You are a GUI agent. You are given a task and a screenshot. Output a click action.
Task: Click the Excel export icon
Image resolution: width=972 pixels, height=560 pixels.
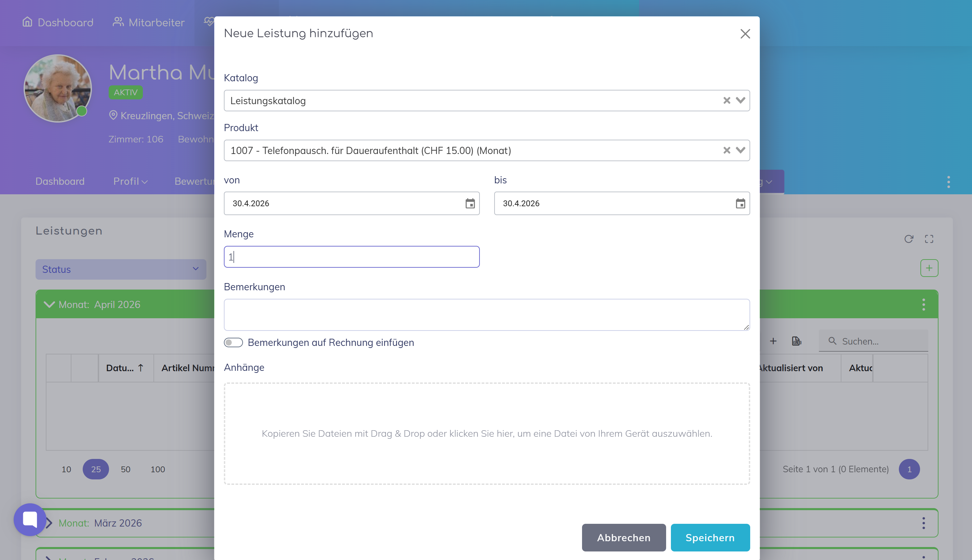796,341
